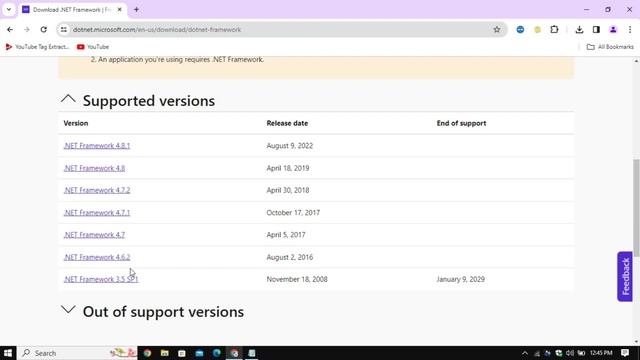Click the August 2, 2016 release date
Screen dimensions: 640x360
290,257
